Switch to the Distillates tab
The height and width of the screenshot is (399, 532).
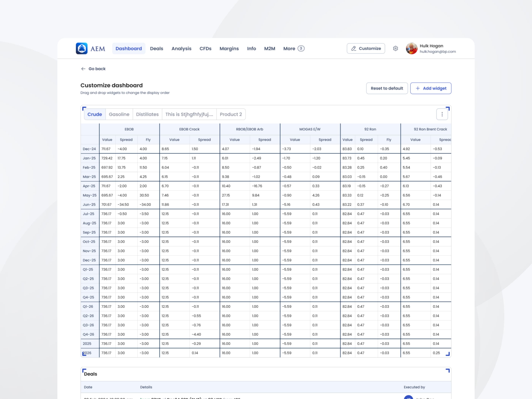147,114
